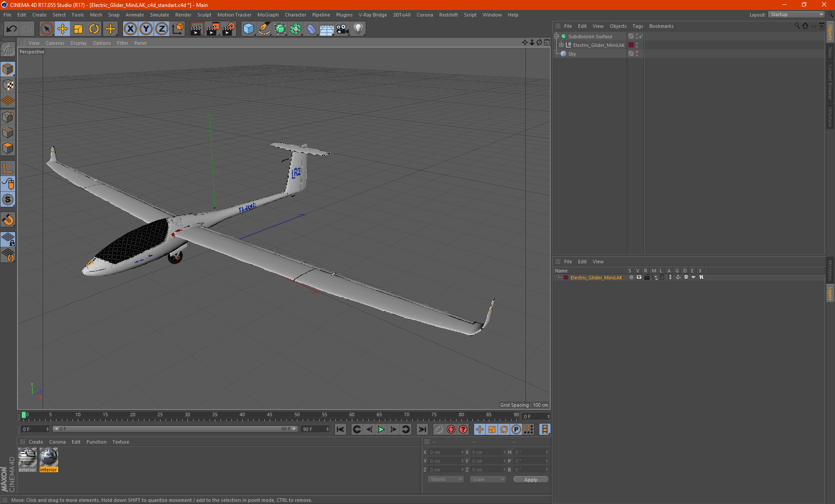The height and width of the screenshot is (504, 835).
Task: Switch to the Layers side tab
Action: pyautogui.click(x=830, y=293)
